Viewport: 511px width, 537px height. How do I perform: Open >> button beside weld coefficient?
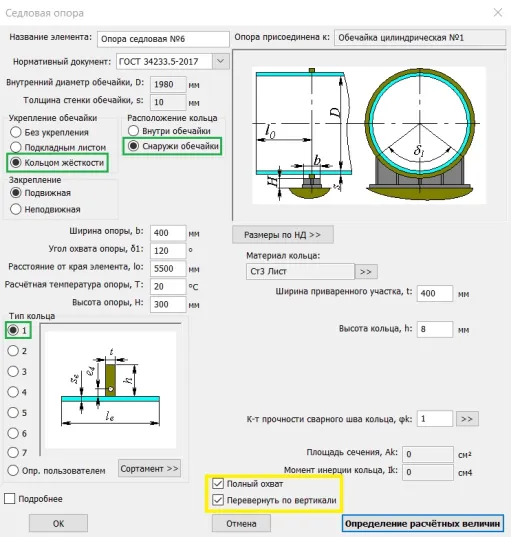click(467, 419)
